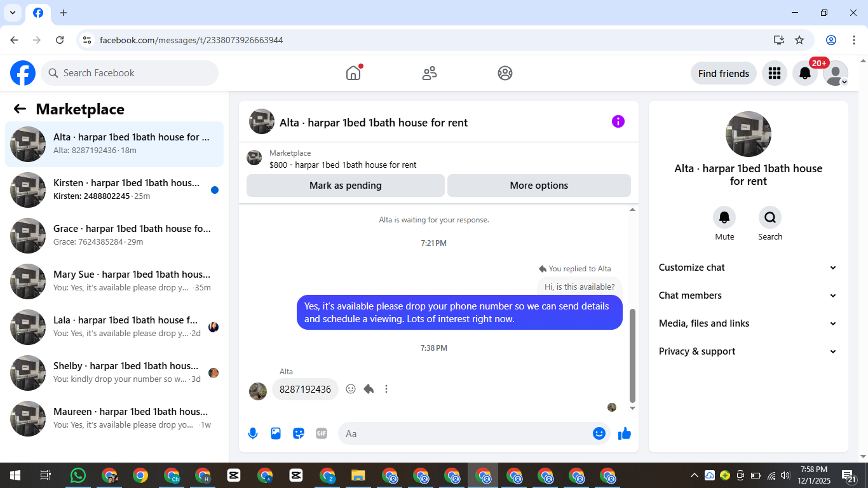The width and height of the screenshot is (868, 488).
Task: Mute this conversation with the bell icon
Action: (x=724, y=217)
